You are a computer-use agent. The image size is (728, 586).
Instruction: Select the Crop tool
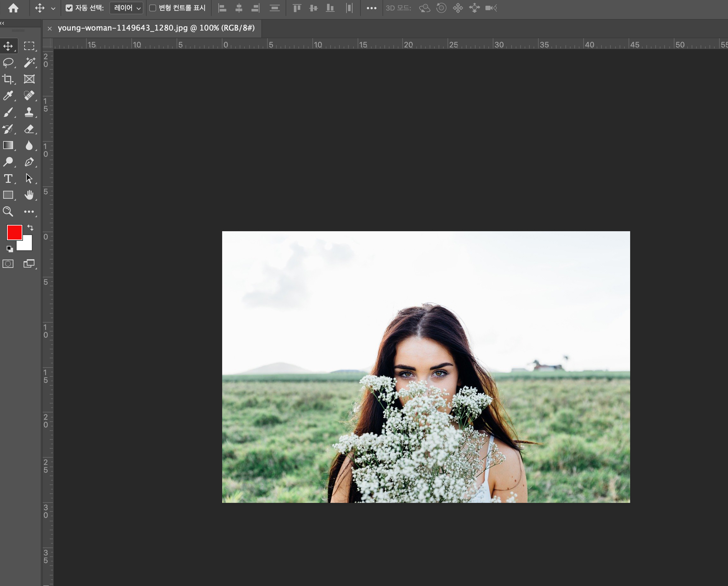pos(8,79)
